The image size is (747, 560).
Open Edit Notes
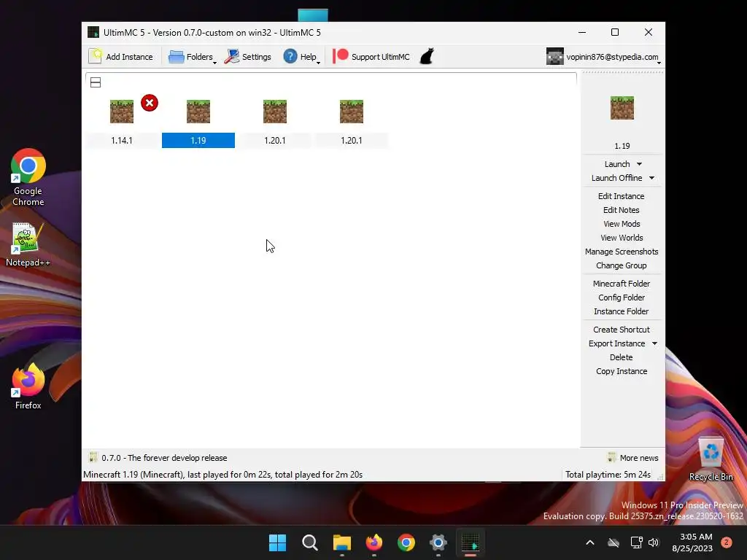[622, 210]
